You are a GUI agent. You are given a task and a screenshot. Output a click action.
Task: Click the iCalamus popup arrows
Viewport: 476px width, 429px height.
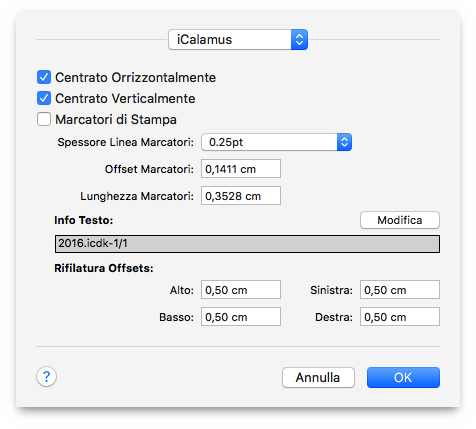pos(299,40)
